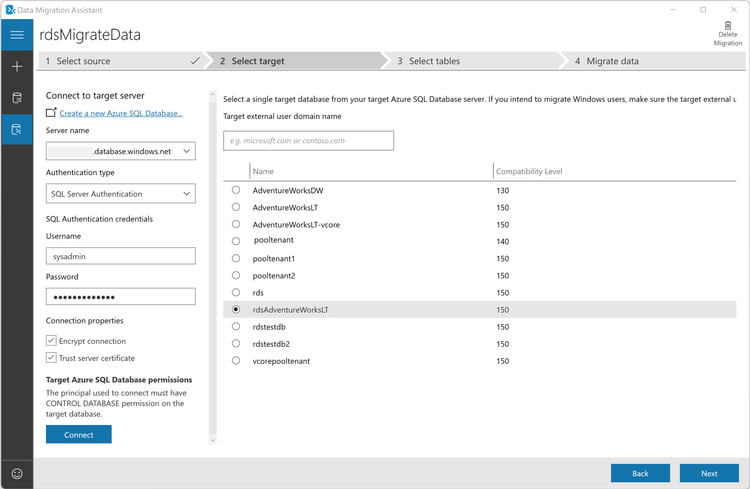Viewport: 750px width, 489px height.
Task: Click the plus icon to create new project
Action: click(x=17, y=67)
